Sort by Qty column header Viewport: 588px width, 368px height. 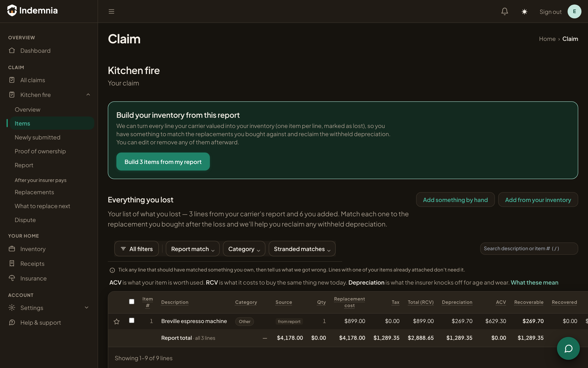point(321,302)
